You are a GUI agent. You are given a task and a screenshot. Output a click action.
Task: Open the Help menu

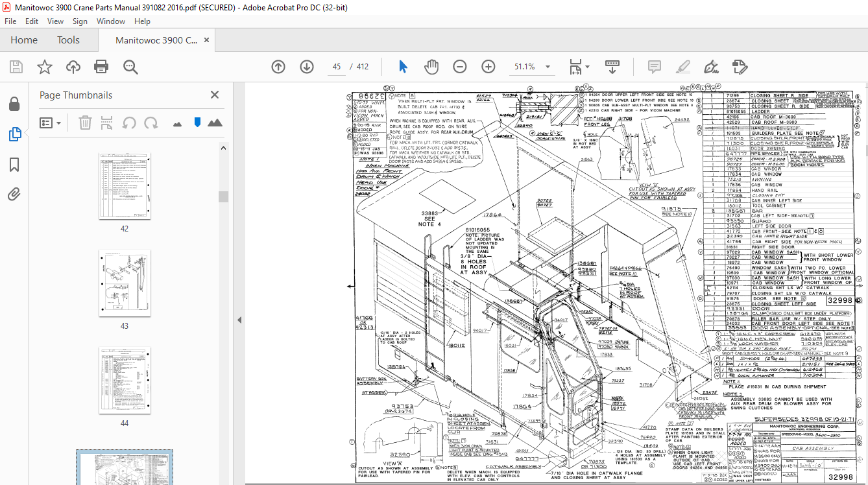pos(142,21)
